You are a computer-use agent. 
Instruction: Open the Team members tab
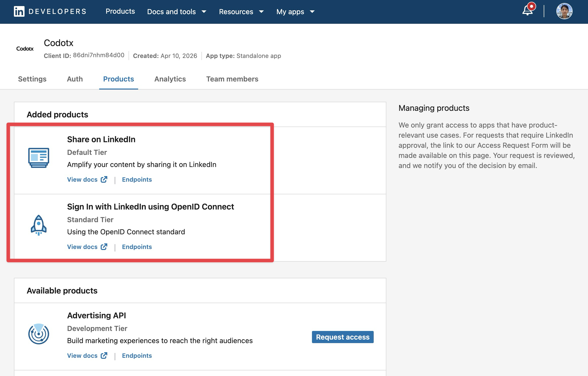pos(232,79)
